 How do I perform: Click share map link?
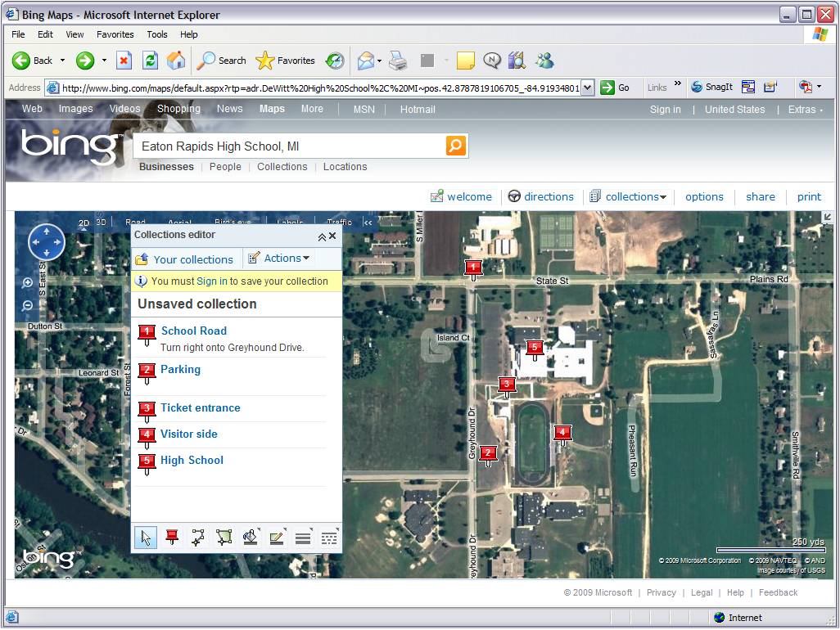tap(761, 196)
